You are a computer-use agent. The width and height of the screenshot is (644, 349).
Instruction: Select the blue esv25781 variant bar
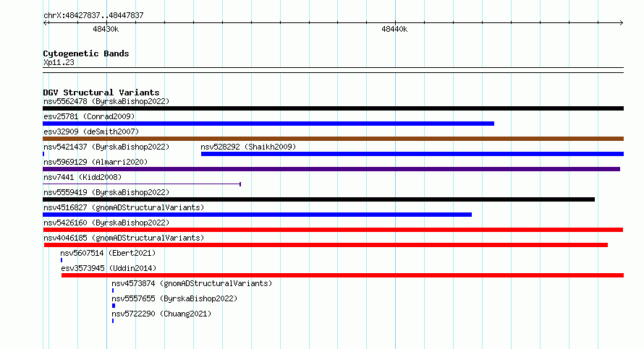268,124
